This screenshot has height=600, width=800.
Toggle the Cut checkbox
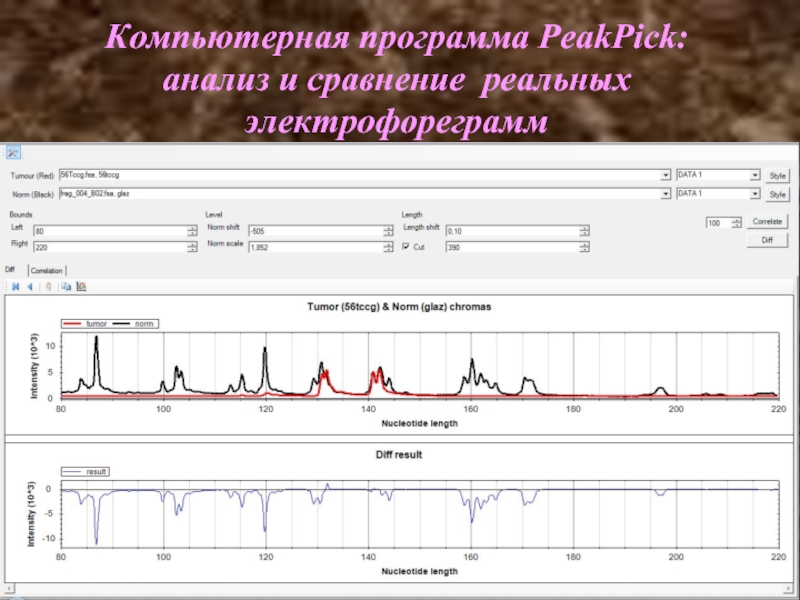click(x=406, y=247)
